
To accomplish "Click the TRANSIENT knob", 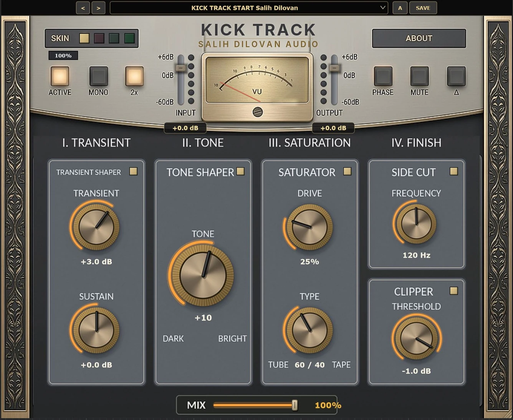I will click(x=96, y=227).
